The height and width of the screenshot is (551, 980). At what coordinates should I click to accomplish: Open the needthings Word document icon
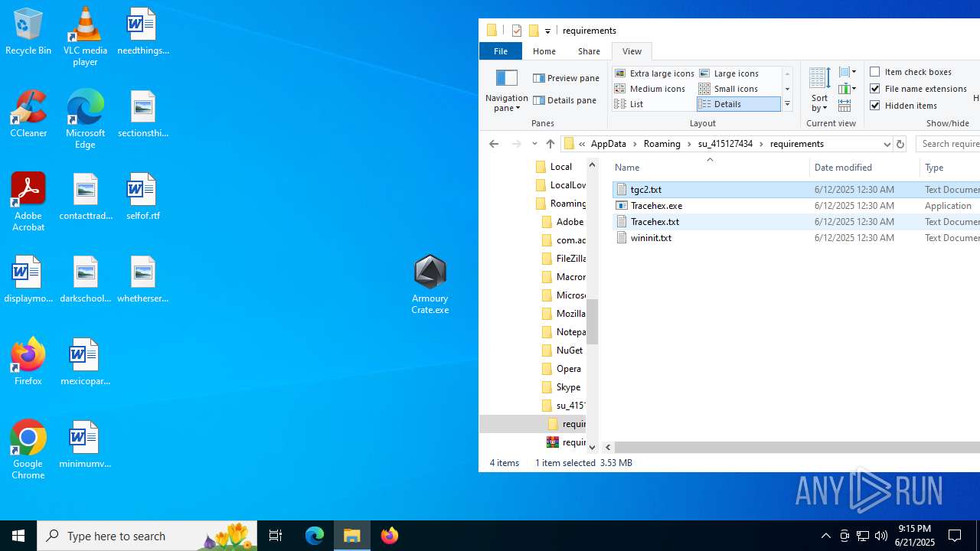(142, 32)
